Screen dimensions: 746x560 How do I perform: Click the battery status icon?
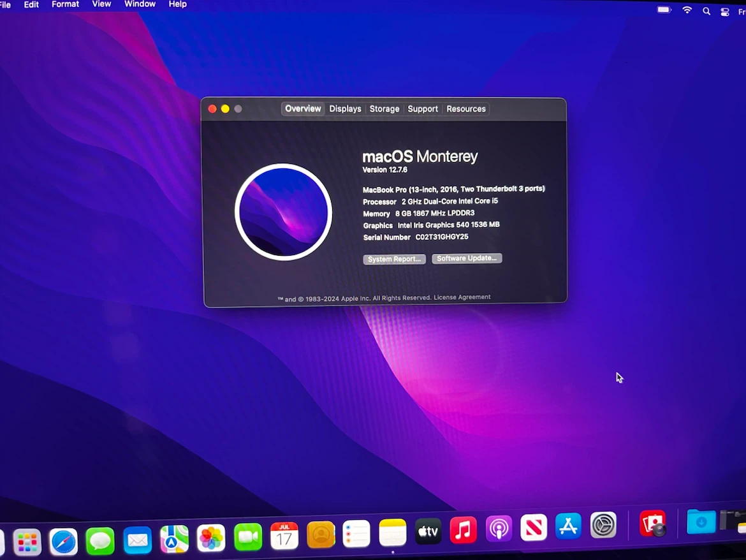point(664,10)
